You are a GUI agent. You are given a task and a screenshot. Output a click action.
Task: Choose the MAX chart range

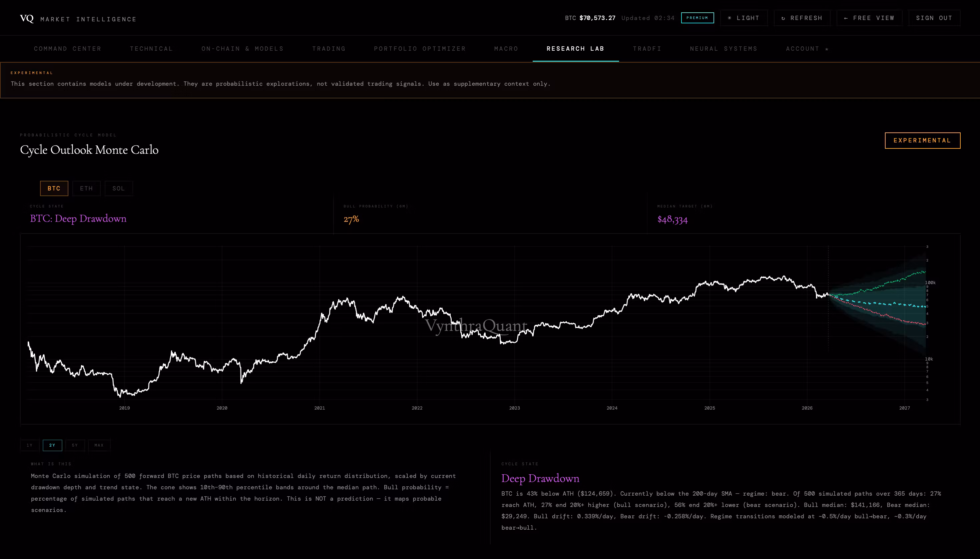point(99,445)
